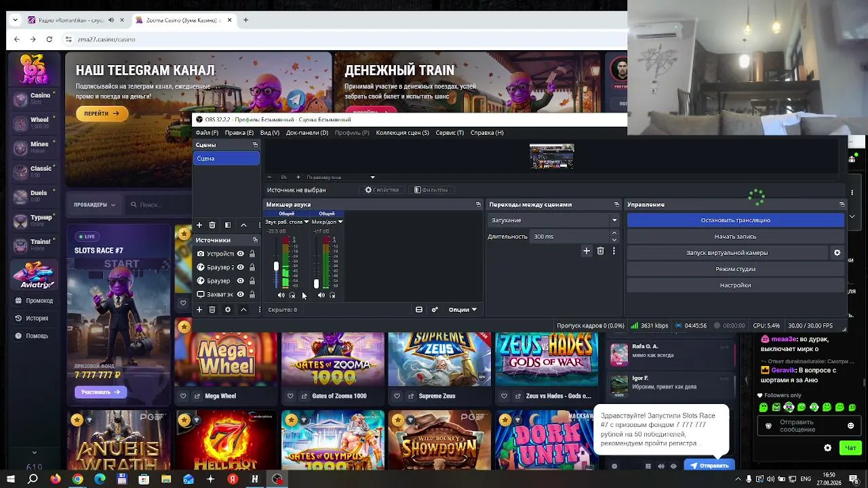
Task: Toggle visibility of Браузер source
Action: (x=240, y=281)
